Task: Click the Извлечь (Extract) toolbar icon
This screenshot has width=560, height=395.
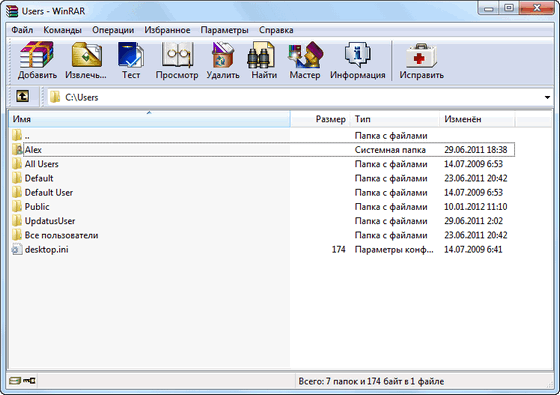Action: pyautogui.click(x=86, y=55)
